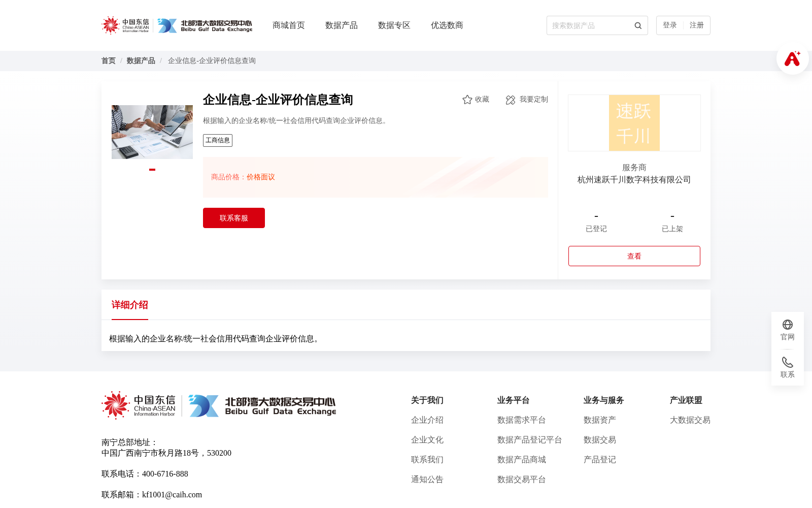
Task: Click the 业务平台 footer heading
Action: tap(514, 400)
